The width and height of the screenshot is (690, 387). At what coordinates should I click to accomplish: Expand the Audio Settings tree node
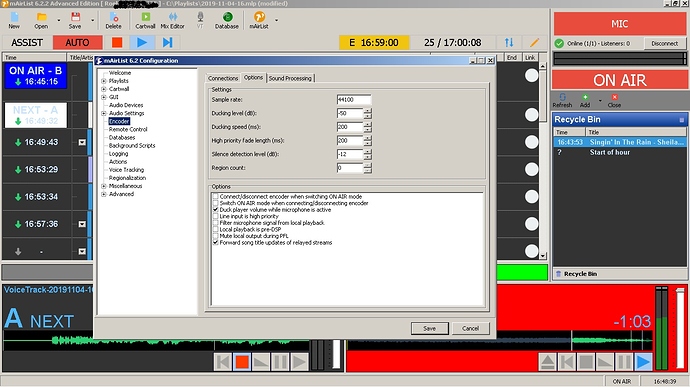(x=104, y=113)
